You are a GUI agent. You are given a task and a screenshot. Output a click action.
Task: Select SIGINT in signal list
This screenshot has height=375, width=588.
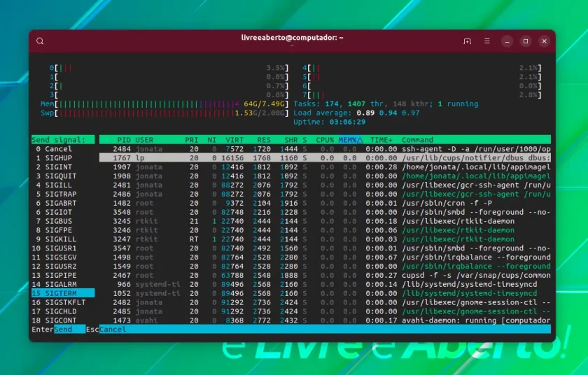click(63, 167)
